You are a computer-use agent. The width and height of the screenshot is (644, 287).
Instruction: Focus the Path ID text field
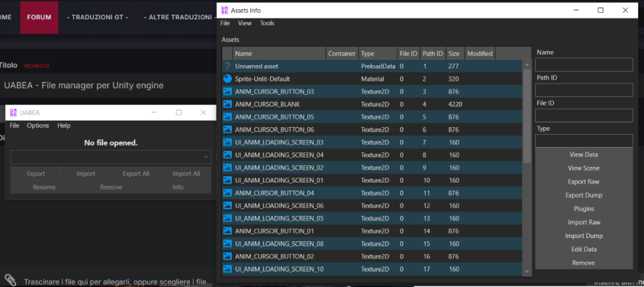click(583, 90)
